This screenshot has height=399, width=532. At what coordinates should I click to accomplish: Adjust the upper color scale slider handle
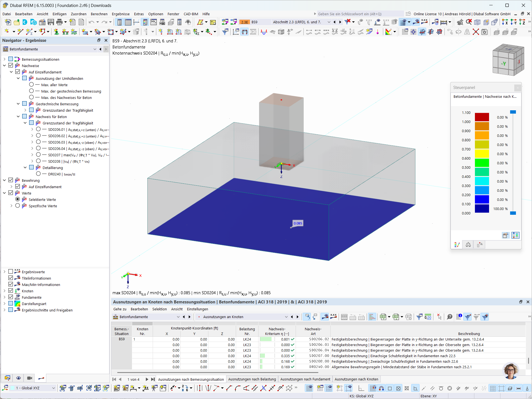pos(513,112)
